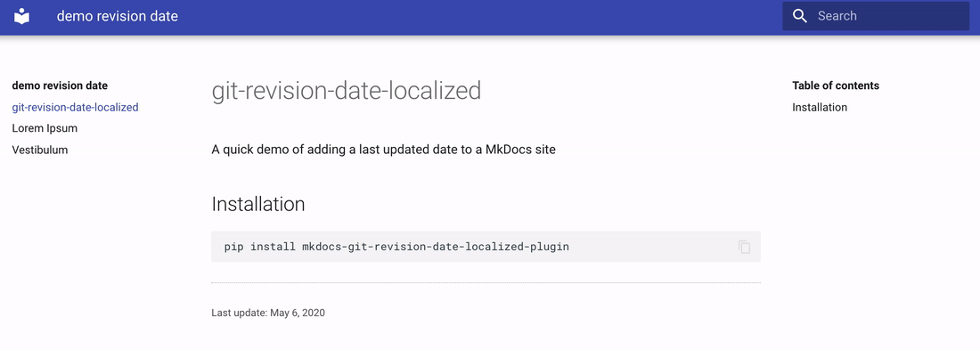The image size is (980, 350).
Task: Click the large git-revision-date-localized page heading
Action: 347,91
